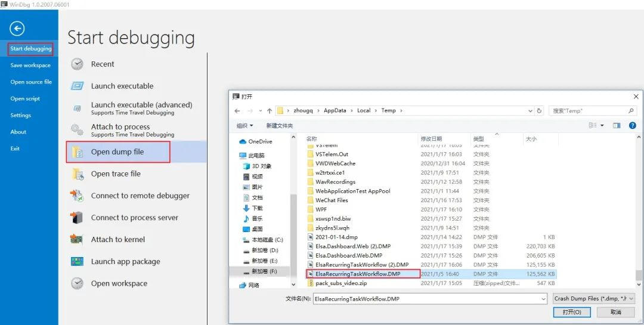Open 3D 对象 folder in tree
Image resolution: width=644 pixels, height=325 pixels.
pos(257,166)
